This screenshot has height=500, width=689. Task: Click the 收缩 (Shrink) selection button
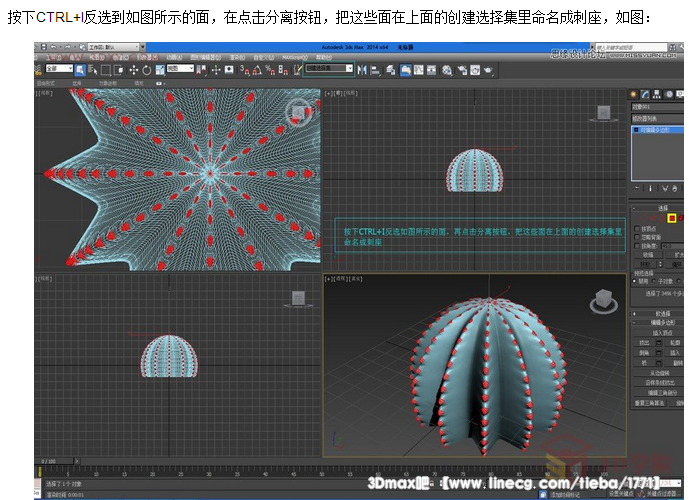click(x=647, y=255)
